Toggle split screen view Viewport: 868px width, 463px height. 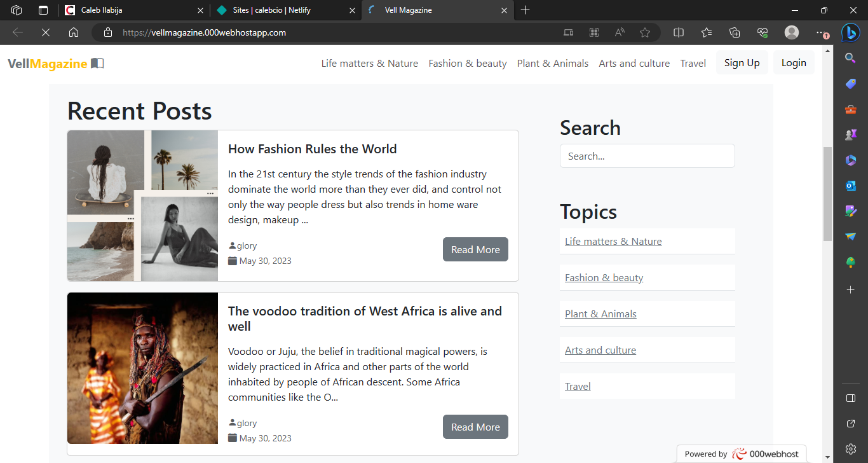pos(679,32)
